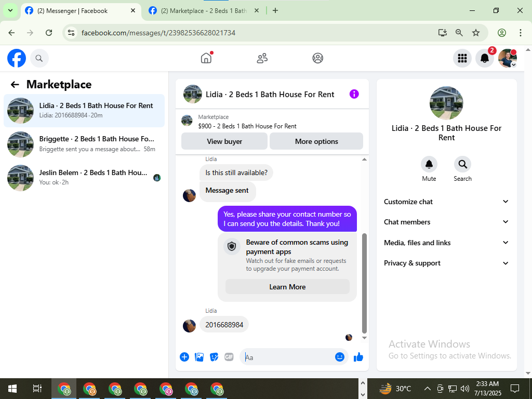This screenshot has width=532, height=399.
Task: Mute this conversation with the bell
Action: tap(429, 164)
